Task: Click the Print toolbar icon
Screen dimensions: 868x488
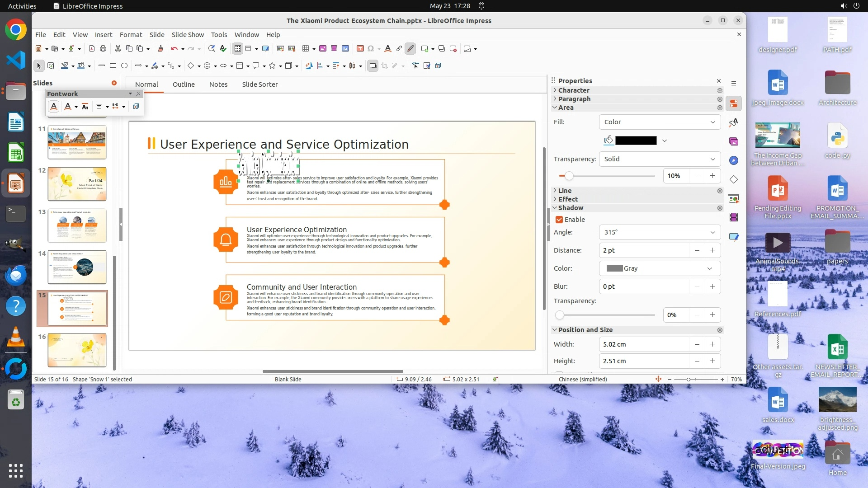Action: 103,49
